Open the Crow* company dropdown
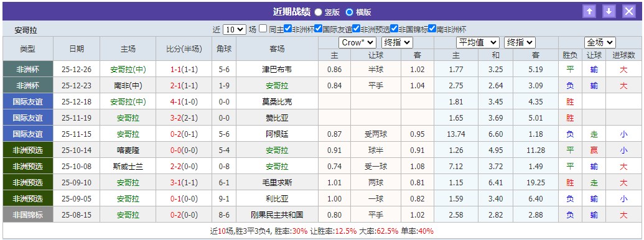 (x=357, y=43)
